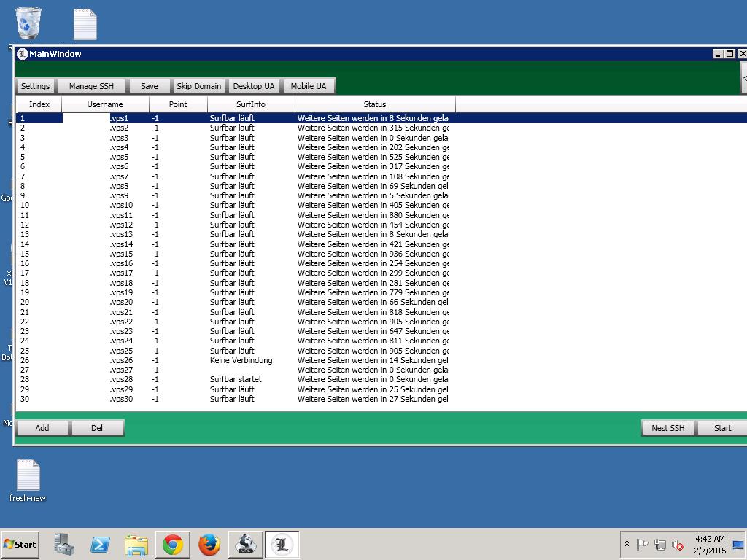747x560 pixels.
Task: Click the status showing 779 Sekunden
Action: [x=373, y=292]
